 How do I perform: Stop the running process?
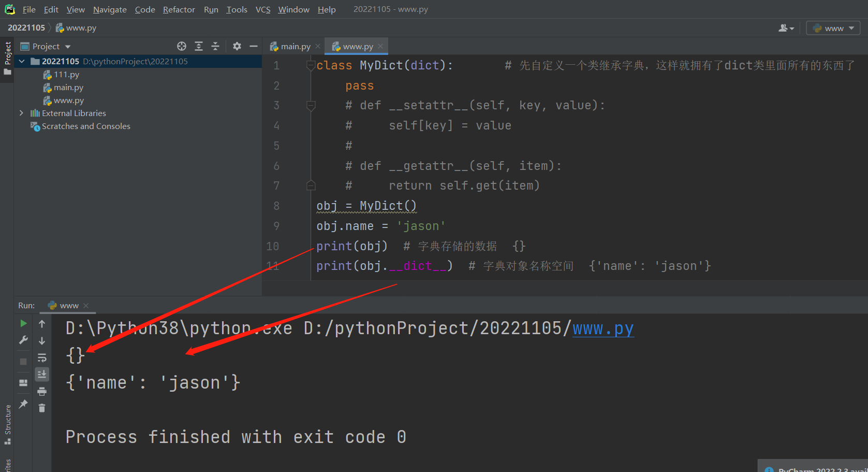click(x=23, y=362)
